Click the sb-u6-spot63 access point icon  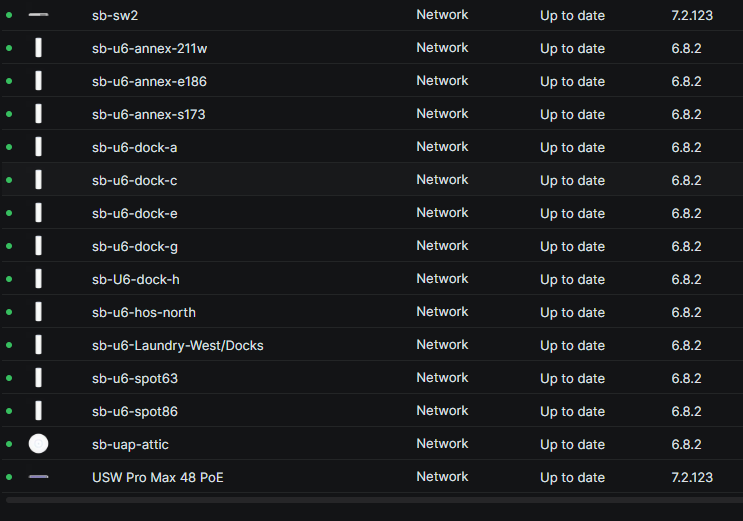(x=38, y=378)
